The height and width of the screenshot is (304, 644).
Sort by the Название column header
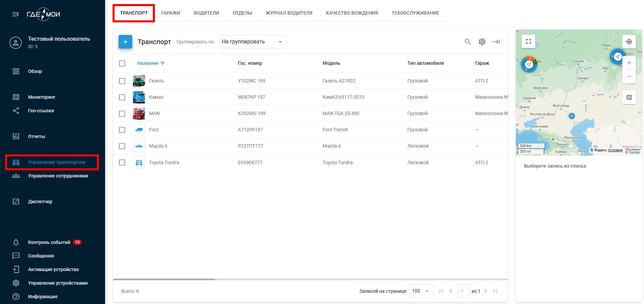(x=148, y=63)
